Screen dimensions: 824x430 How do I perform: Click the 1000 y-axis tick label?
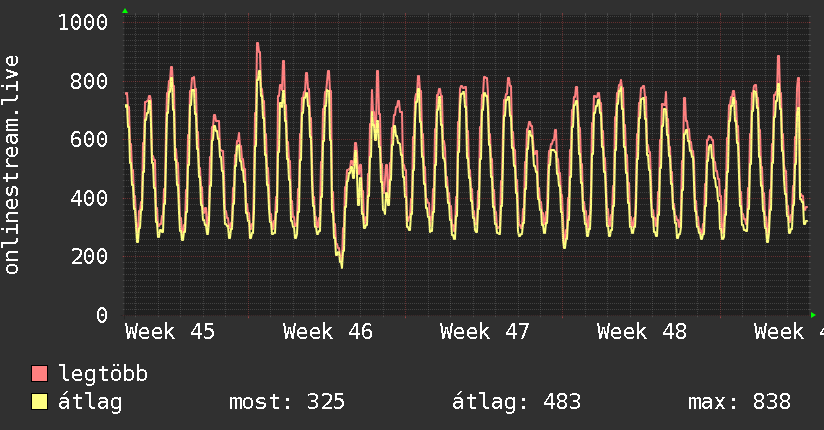(x=83, y=23)
